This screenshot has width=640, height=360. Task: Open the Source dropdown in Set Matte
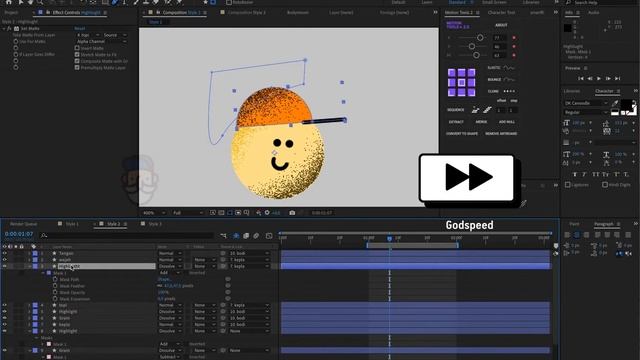(x=115, y=35)
